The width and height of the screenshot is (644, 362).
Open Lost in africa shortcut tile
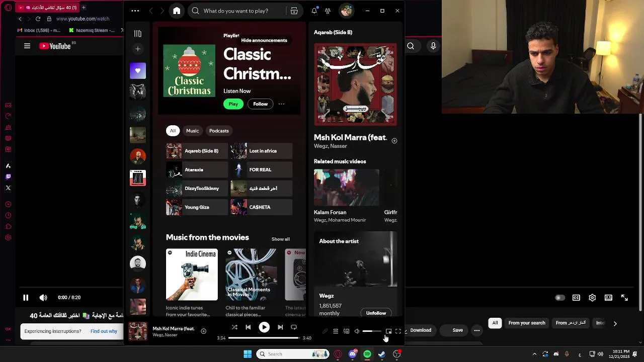(261, 151)
